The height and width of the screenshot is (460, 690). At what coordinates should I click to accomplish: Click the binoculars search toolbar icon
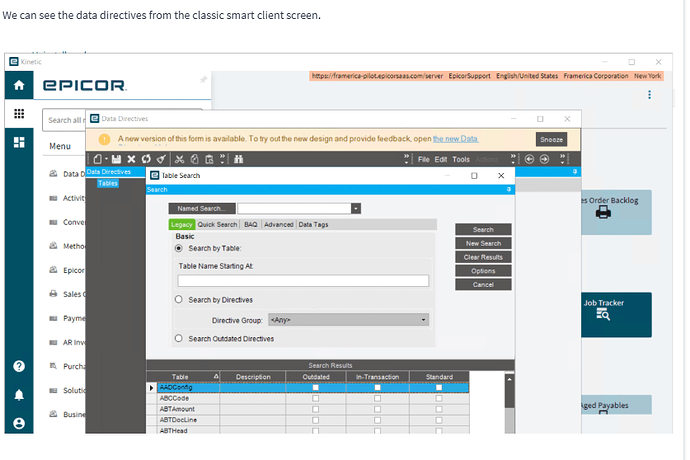coord(239,159)
